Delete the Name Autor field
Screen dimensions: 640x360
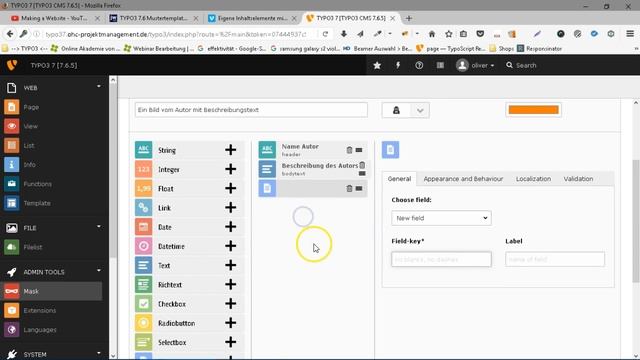pyautogui.click(x=349, y=150)
